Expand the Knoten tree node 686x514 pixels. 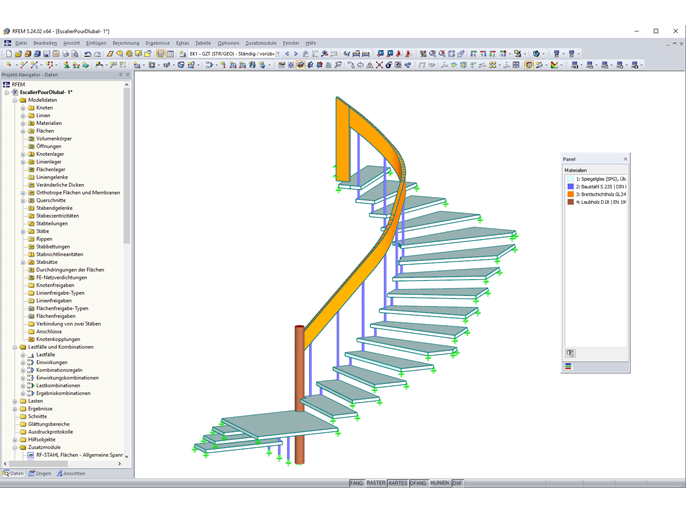[x=23, y=108]
